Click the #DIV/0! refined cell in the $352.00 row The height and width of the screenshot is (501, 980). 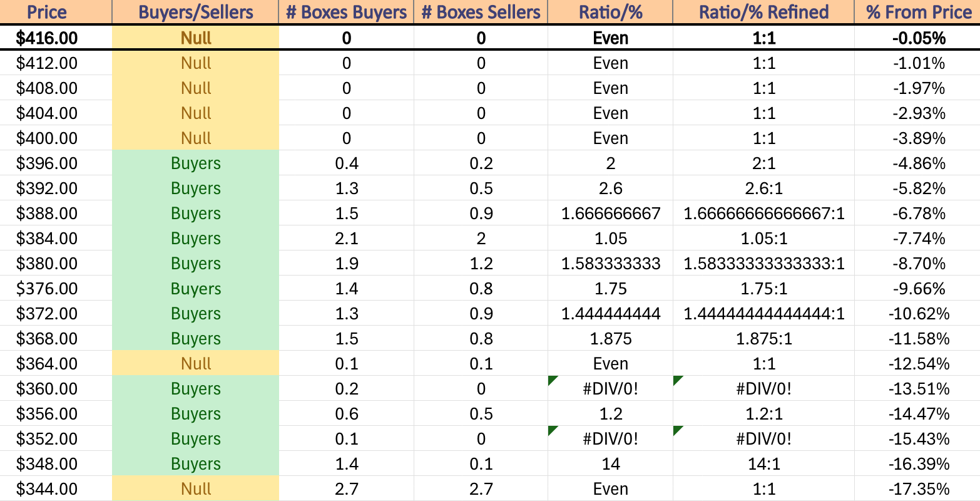coord(763,438)
